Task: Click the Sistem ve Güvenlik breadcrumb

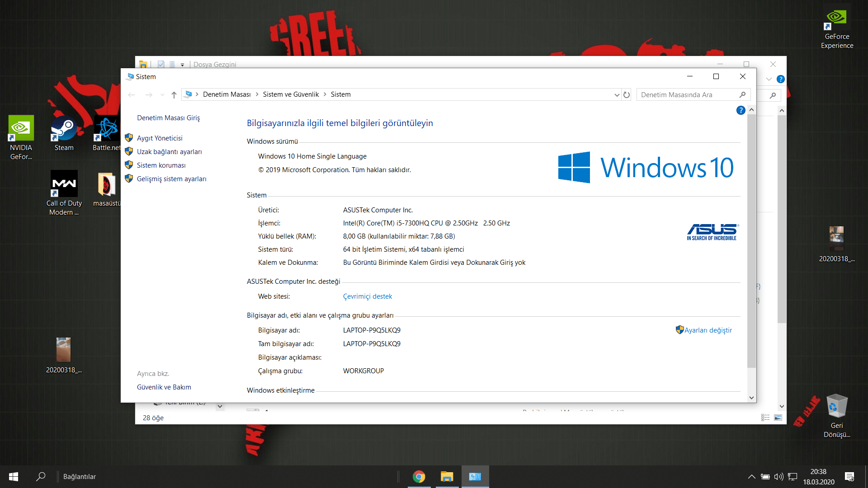Action: (291, 94)
